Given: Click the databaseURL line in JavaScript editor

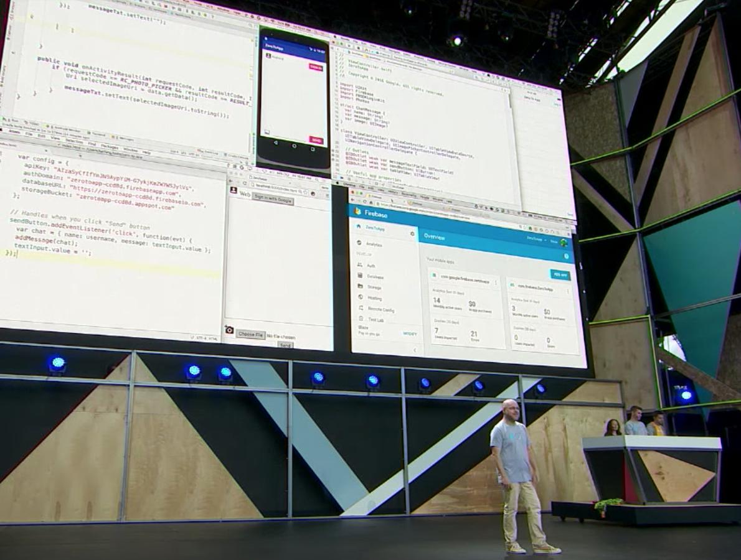Looking at the screenshot, I should point(115,193).
